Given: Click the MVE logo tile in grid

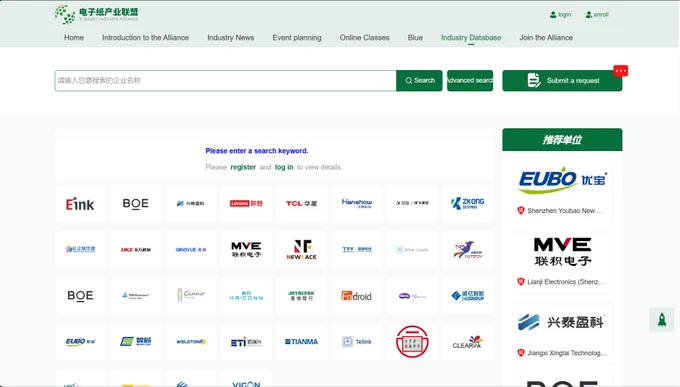Looking at the screenshot, I should [x=246, y=249].
